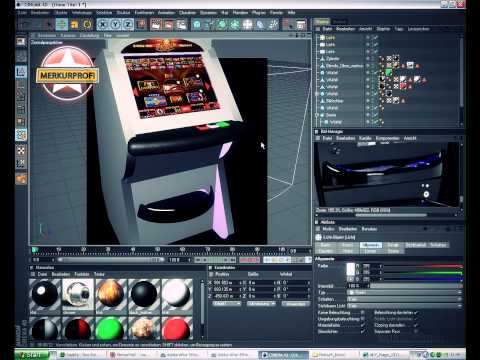This screenshot has width=480, height=360.
Task: Switch to the Sichtbarkeit tab
Action: point(416,245)
